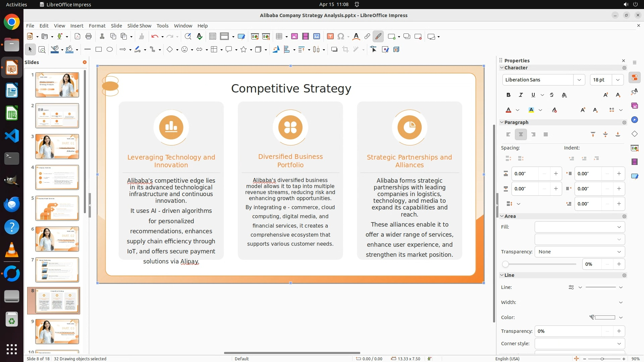The width and height of the screenshot is (644, 362).
Task: Click the Display Grid toolbar icon
Action: pyautogui.click(x=212, y=37)
